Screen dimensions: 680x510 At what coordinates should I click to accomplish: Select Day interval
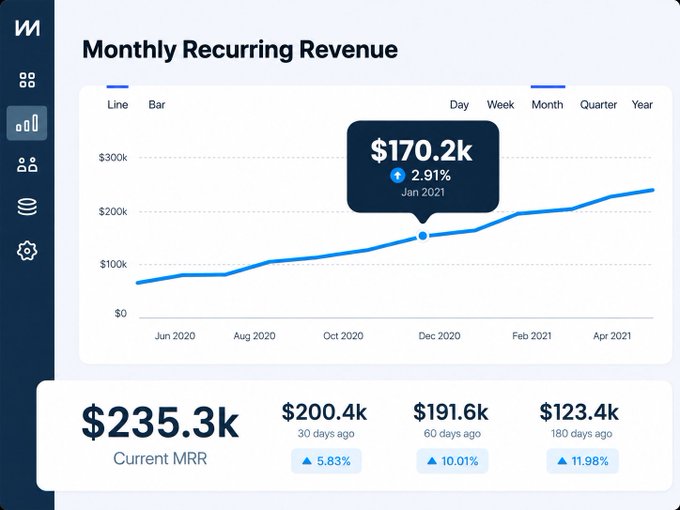tap(459, 105)
